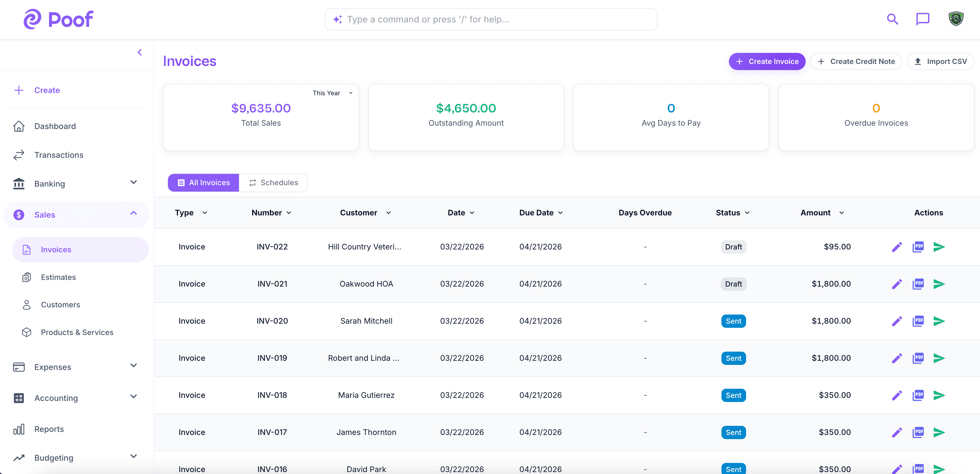The width and height of the screenshot is (980, 474).
Task: Download PDF for invoice INV-021
Action: [918, 284]
